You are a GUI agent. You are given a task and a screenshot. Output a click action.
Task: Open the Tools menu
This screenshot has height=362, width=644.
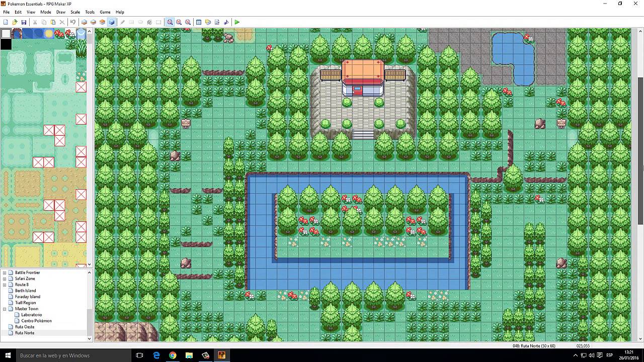(90, 12)
